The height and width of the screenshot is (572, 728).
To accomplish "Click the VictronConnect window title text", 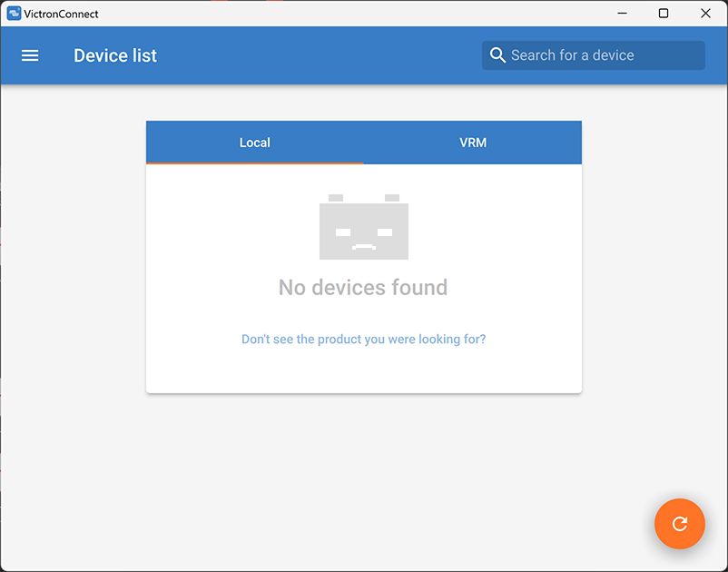I will pyautogui.click(x=62, y=14).
